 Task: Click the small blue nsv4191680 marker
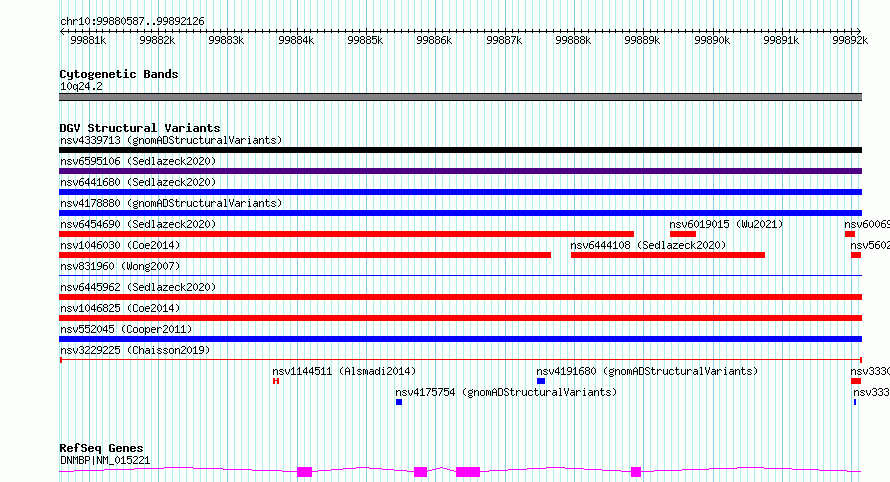541,381
